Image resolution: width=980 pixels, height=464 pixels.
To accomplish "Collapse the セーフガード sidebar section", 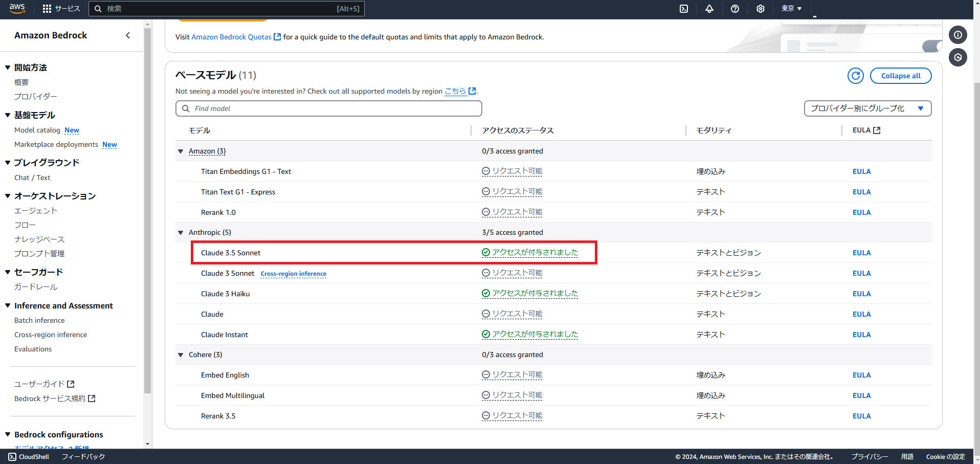I will pos(8,272).
